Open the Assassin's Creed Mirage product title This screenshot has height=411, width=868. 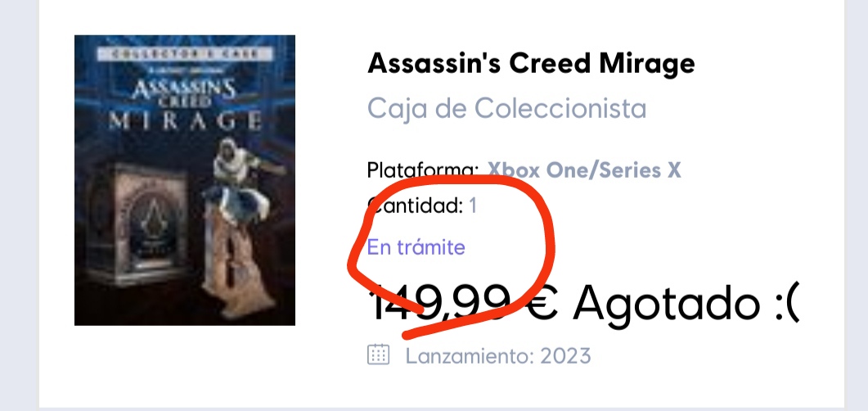(532, 63)
